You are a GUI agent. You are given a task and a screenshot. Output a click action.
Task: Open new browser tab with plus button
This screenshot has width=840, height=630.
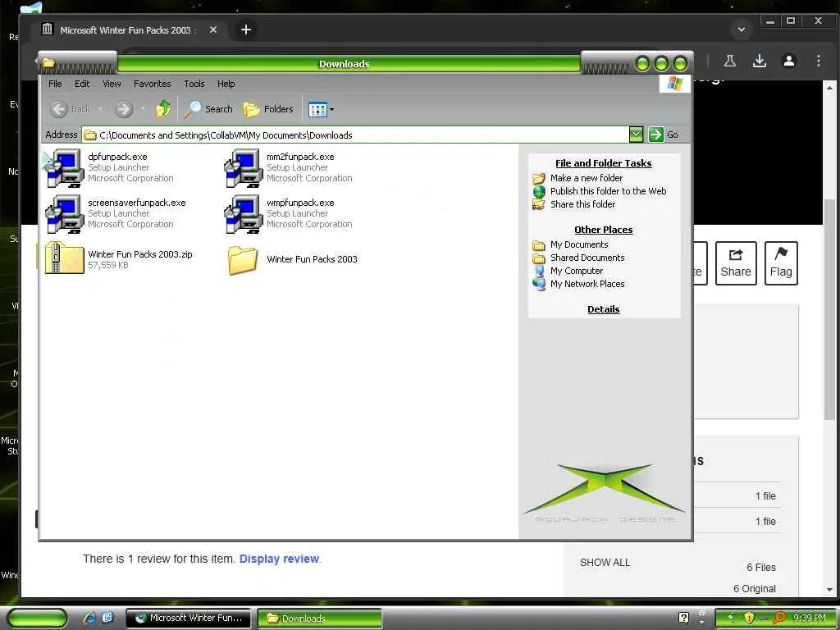[246, 30]
